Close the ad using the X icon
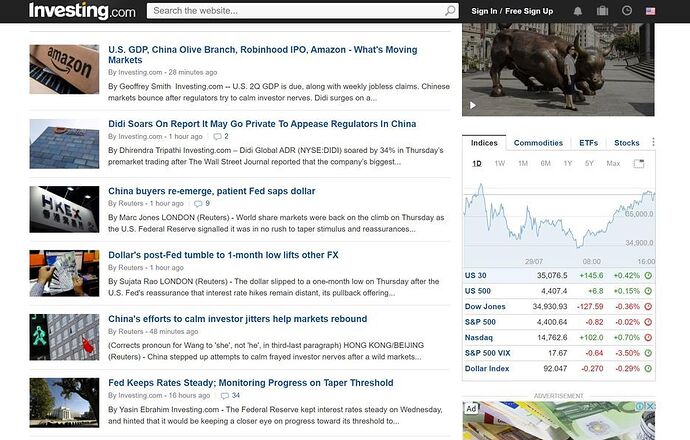Viewport: 690px width, 440px height. click(x=651, y=407)
